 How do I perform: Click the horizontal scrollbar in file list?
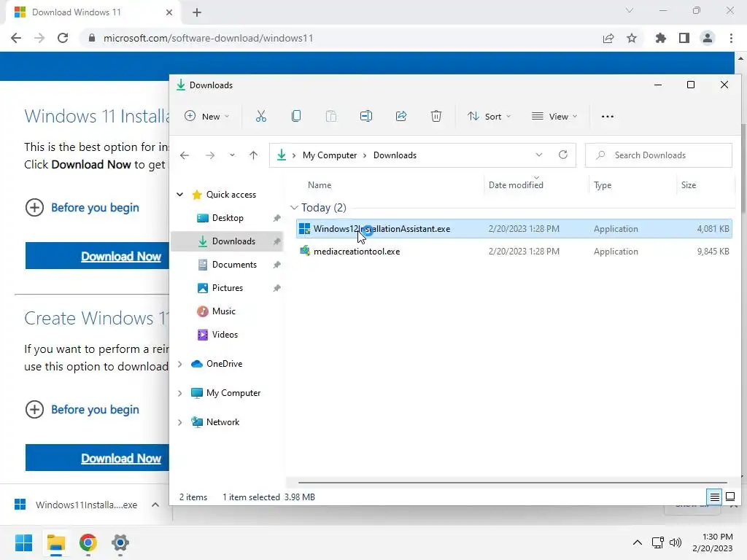[x=513, y=483]
